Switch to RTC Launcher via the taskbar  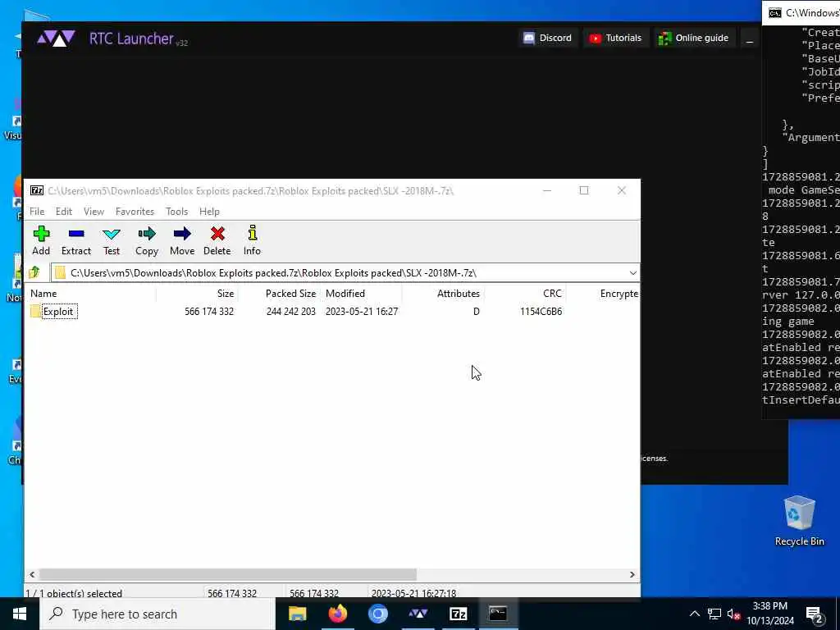[418, 614]
